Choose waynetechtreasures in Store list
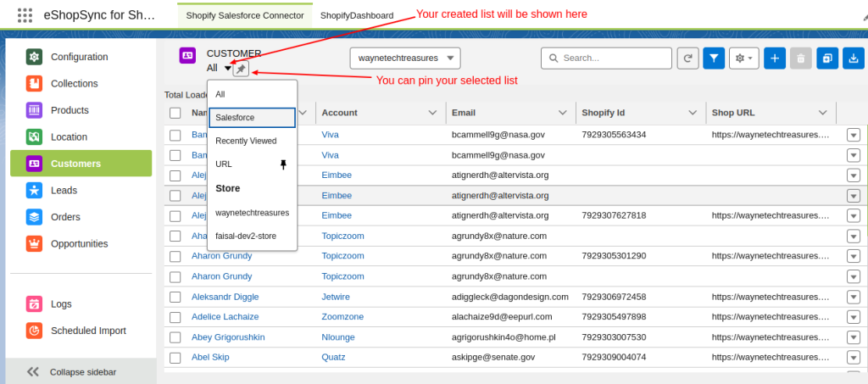 pos(253,213)
